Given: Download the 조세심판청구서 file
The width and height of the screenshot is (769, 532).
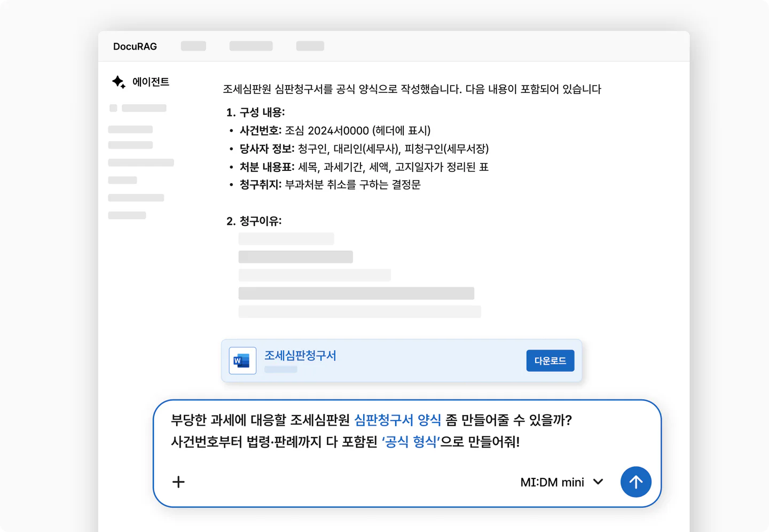Looking at the screenshot, I should pyautogui.click(x=550, y=361).
